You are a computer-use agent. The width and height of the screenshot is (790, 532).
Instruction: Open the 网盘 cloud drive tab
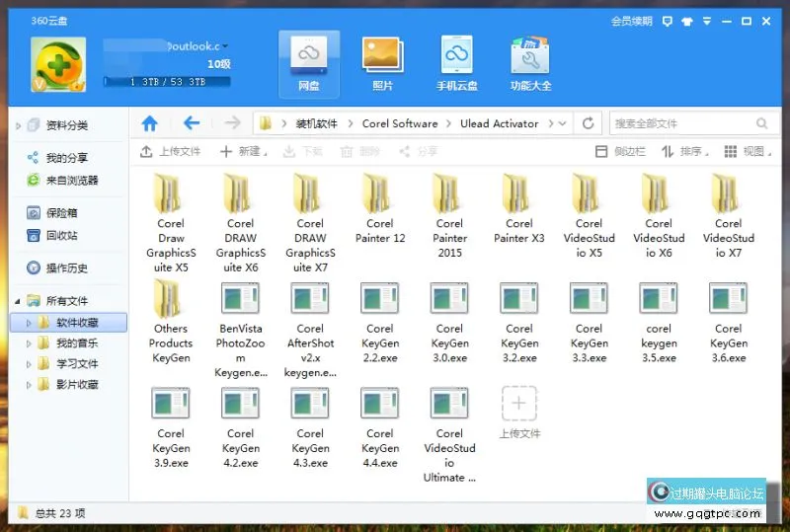(x=309, y=64)
